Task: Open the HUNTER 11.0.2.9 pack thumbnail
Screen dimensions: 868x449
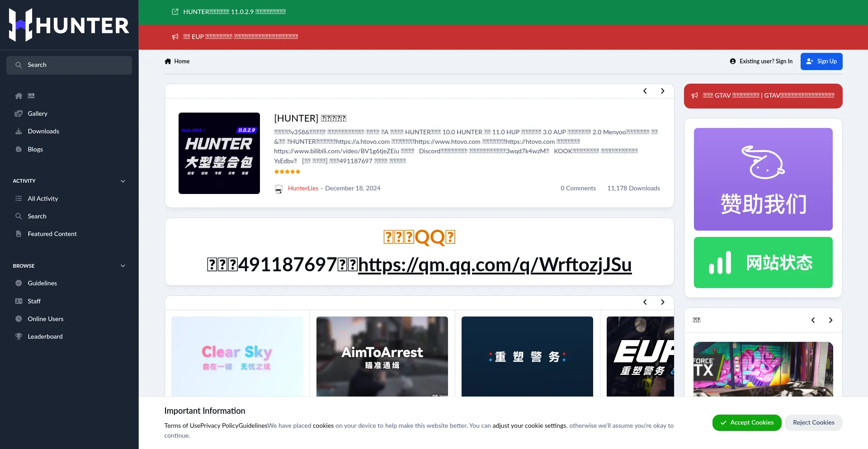Action: point(219,153)
